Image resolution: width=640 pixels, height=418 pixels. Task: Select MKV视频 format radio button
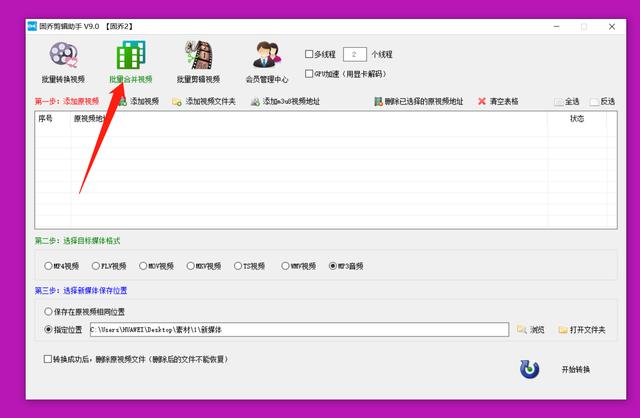(x=190, y=266)
